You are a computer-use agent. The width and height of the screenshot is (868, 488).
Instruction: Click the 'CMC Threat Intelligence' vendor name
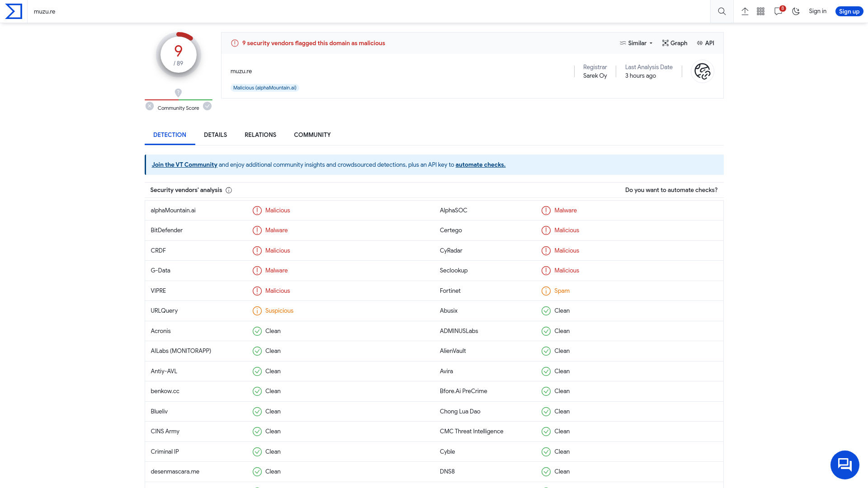pyautogui.click(x=472, y=432)
